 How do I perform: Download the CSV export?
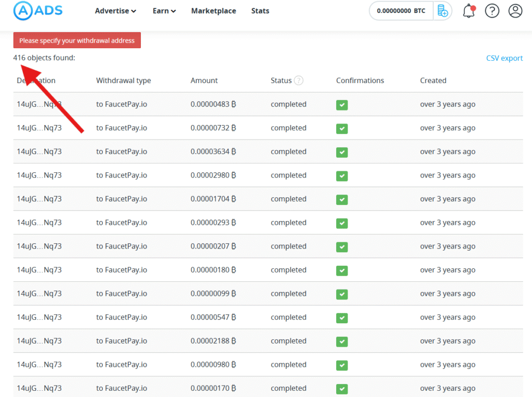pos(504,58)
